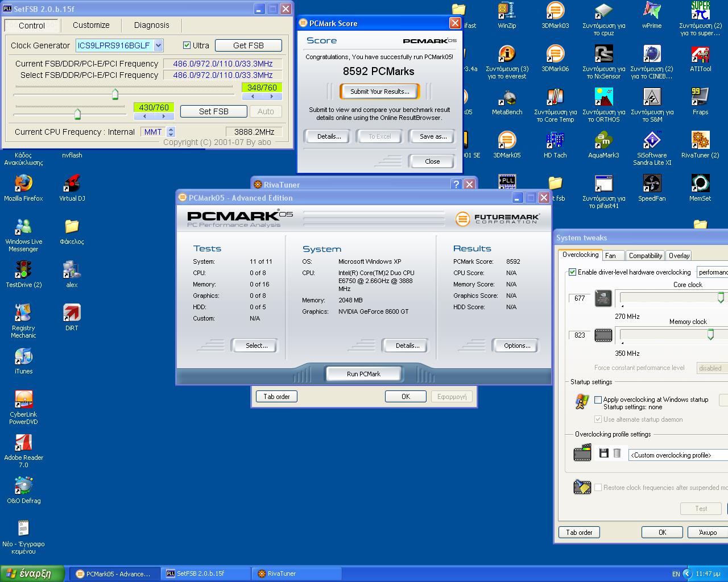Switch to SetFSB 2.0.b.15f taskbar item
This screenshot has height=582, width=728.
click(205, 574)
